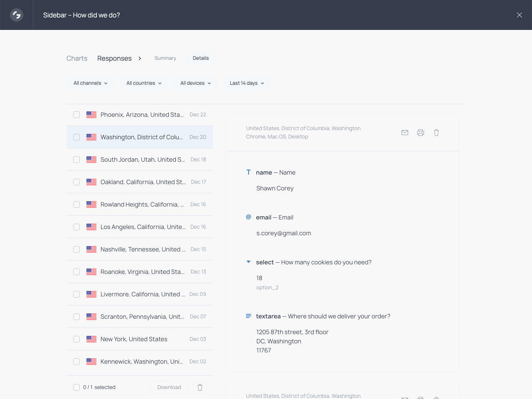Click the text field type icon beside name
The image size is (532, 399).
pyautogui.click(x=249, y=172)
